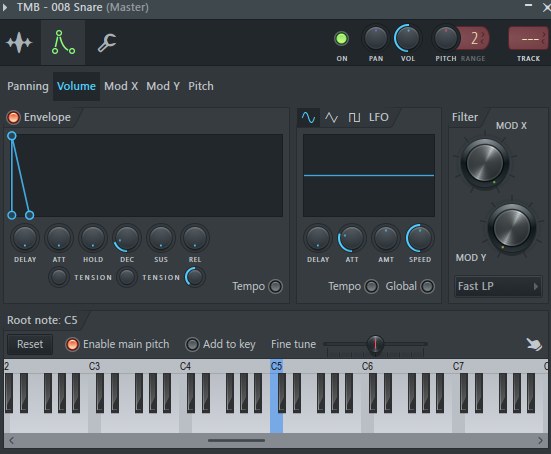Click the VOL knob
This screenshot has width=551, height=454.
coord(408,38)
